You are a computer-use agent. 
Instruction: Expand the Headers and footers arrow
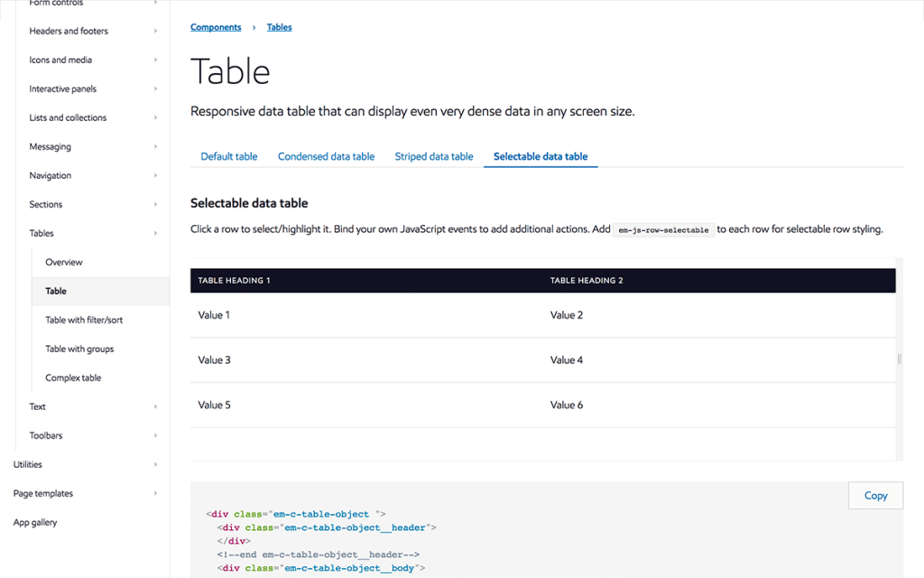(x=155, y=32)
